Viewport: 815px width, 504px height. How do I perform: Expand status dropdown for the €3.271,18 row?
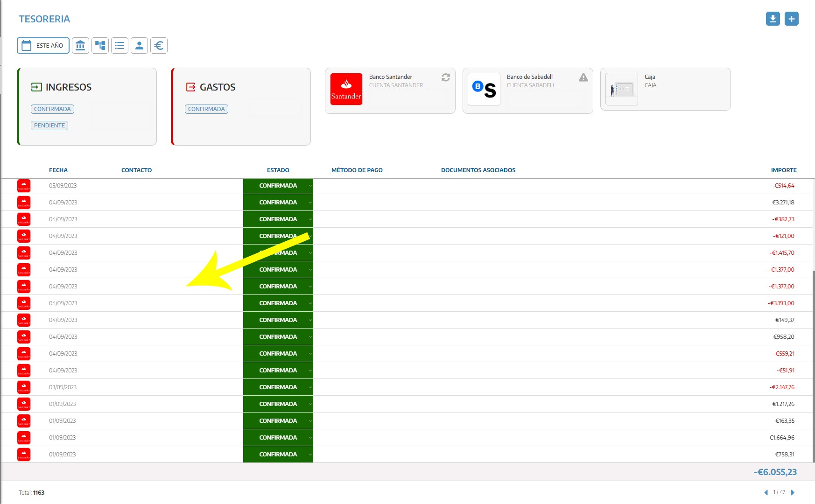click(x=310, y=203)
